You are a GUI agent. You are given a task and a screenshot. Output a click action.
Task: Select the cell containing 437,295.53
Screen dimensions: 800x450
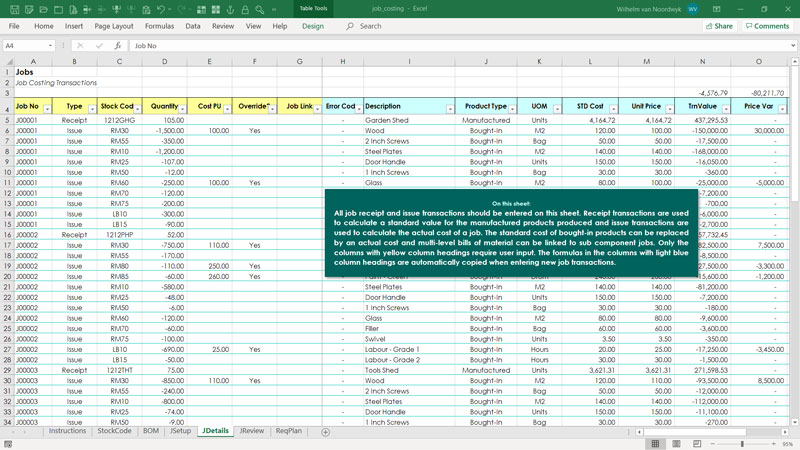[x=702, y=120]
